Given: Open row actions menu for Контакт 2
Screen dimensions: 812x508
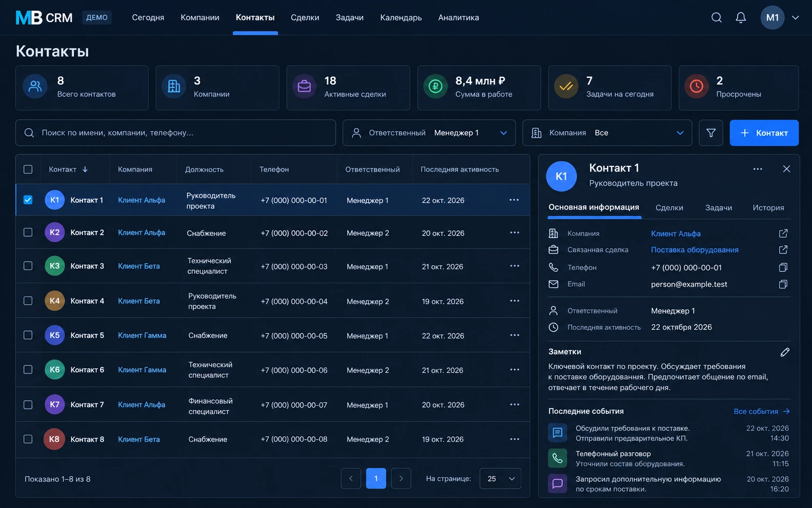Looking at the screenshot, I should tap(515, 232).
